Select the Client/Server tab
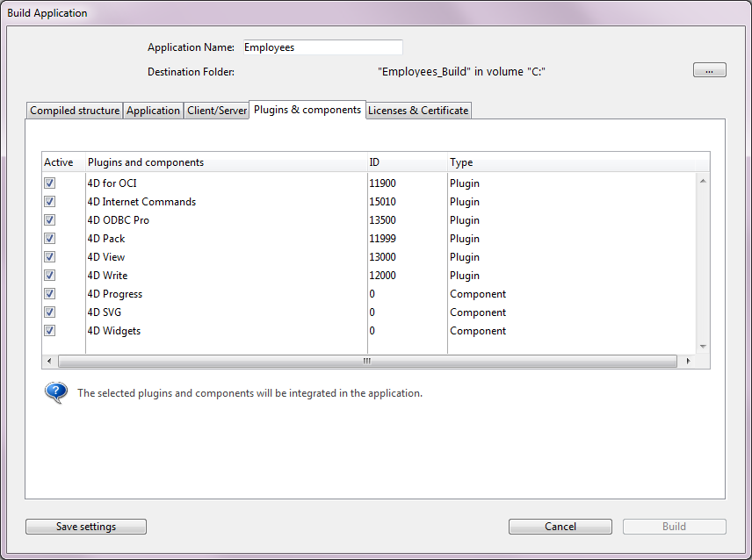This screenshot has height=560, width=752. pos(217,111)
